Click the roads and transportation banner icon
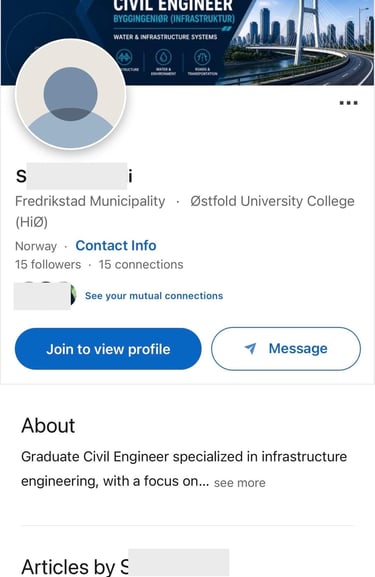 (x=202, y=58)
